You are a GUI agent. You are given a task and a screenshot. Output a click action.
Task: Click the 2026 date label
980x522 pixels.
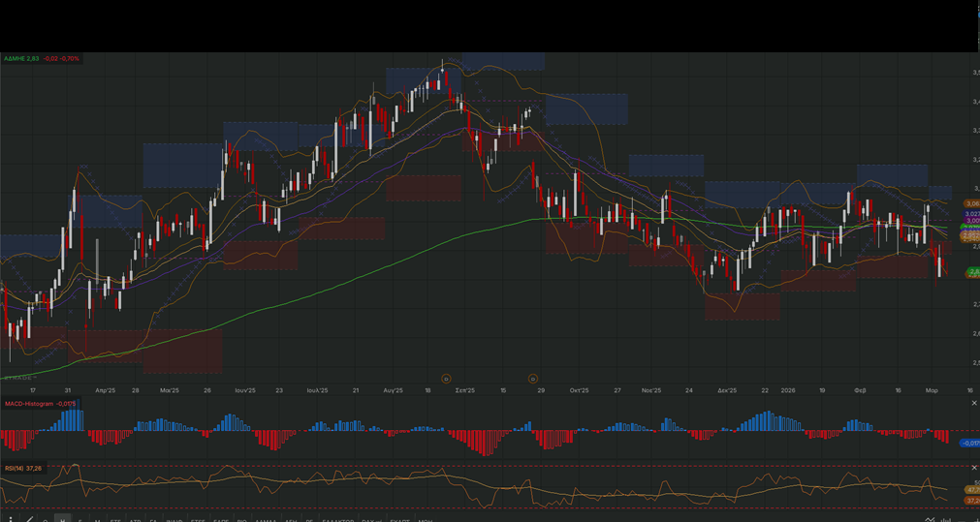[787, 391]
